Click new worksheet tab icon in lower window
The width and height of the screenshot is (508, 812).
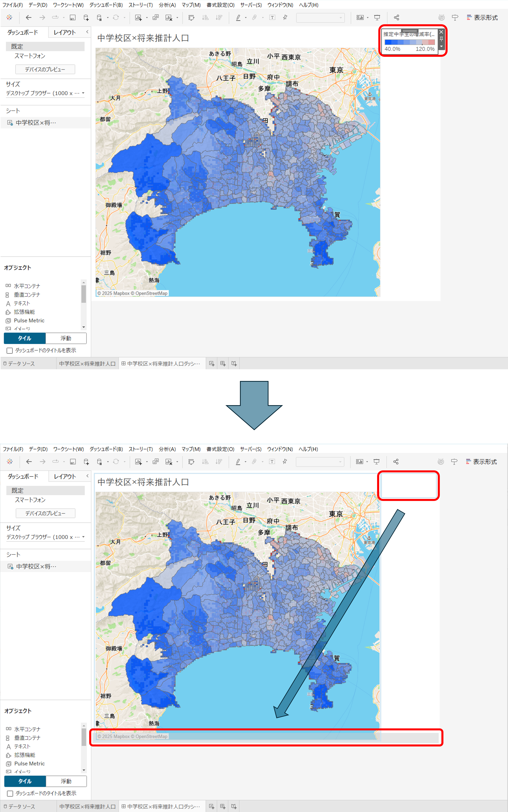[211, 806]
